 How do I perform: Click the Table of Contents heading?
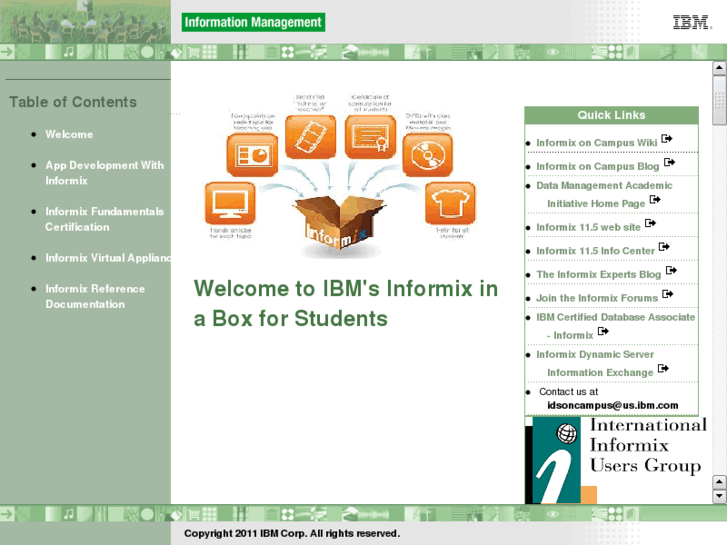[x=73, y=102]
